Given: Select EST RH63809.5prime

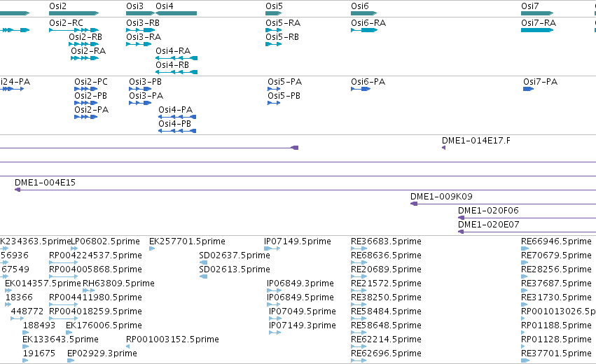Looking at the screenshot, I should point(88,290).
